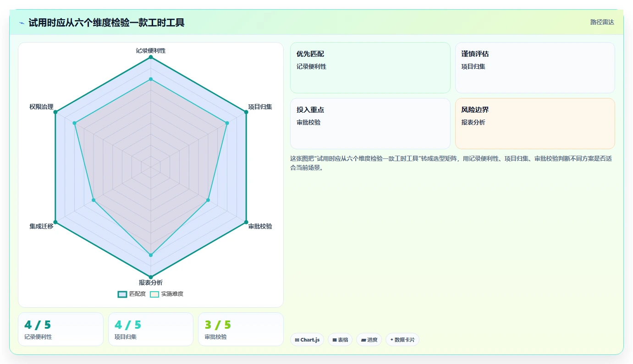The height and width of the screenshot is (364, 633).
Task: Select the outer 匹配度 point at 审批校验
Action: [246, 222]
